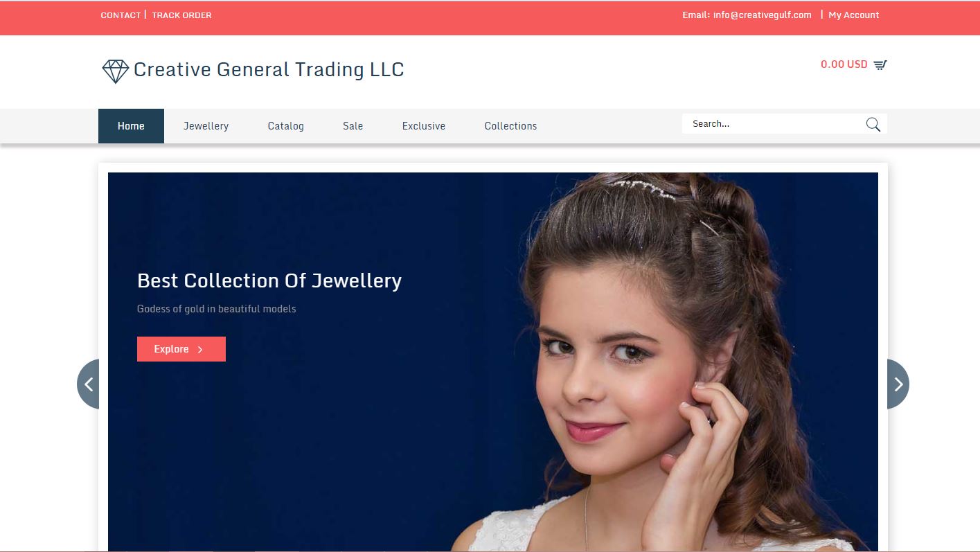Open the TRACK ORDER link
This screenshot has width=980, height=552.
click(x=182, y=15)
